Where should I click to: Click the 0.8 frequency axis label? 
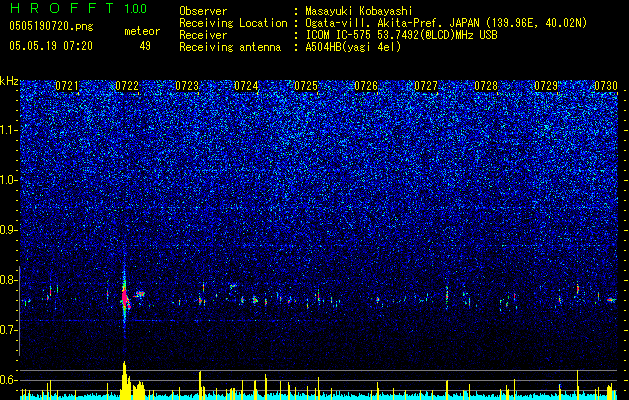(8, 280)
